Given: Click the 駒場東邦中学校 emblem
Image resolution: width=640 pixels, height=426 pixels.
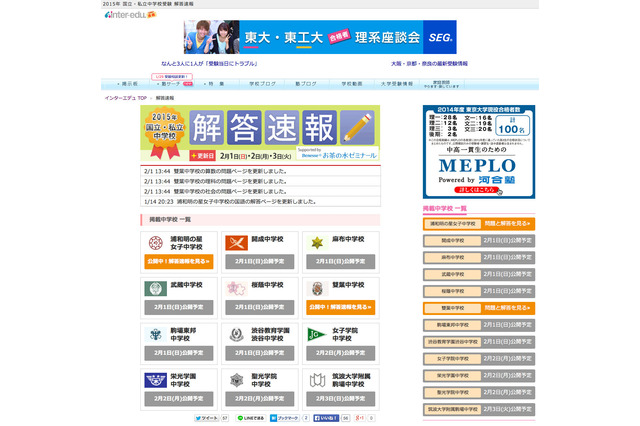Looking at the screenshot, I should [x=156, y=335].
